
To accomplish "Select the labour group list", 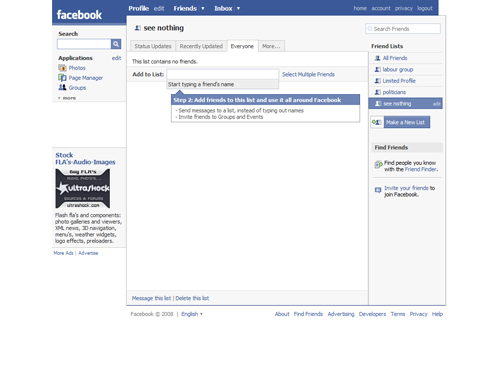I will click(398, 69).
